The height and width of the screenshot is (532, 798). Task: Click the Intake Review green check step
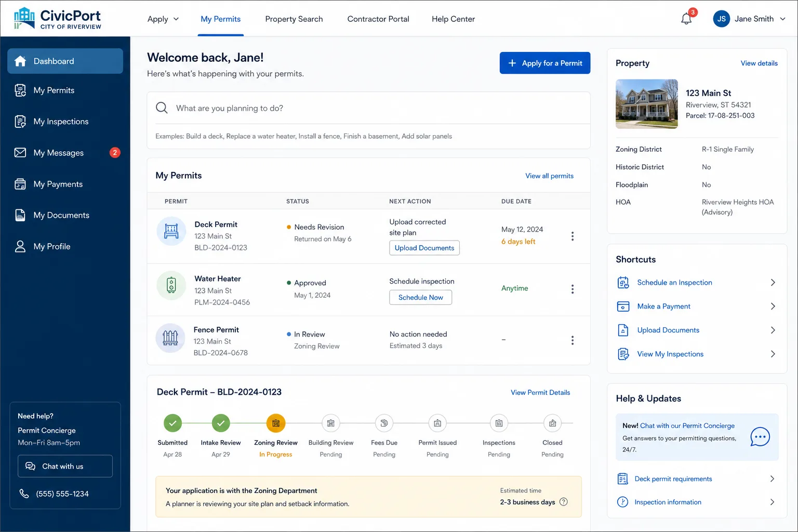tap(221, 423)
